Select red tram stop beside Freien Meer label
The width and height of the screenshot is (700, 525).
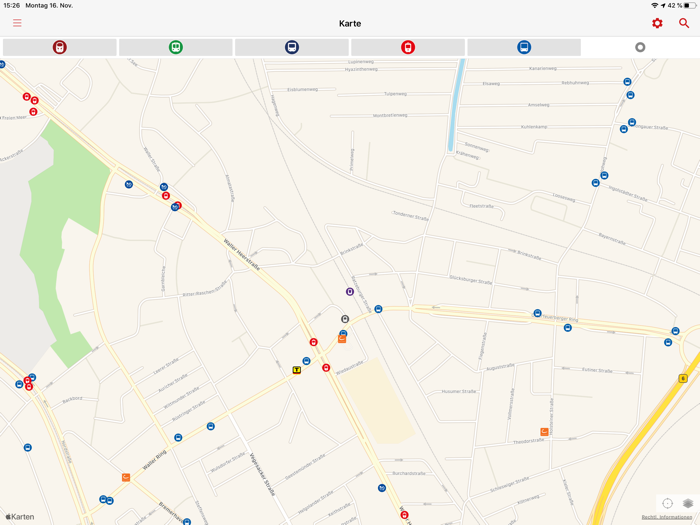point(33,112)
